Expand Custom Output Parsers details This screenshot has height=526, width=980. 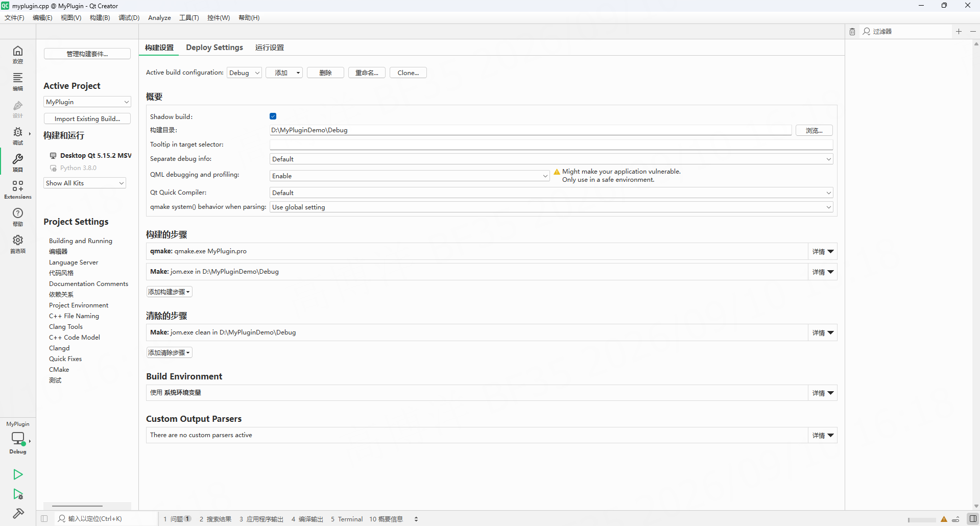coord(823,435)
